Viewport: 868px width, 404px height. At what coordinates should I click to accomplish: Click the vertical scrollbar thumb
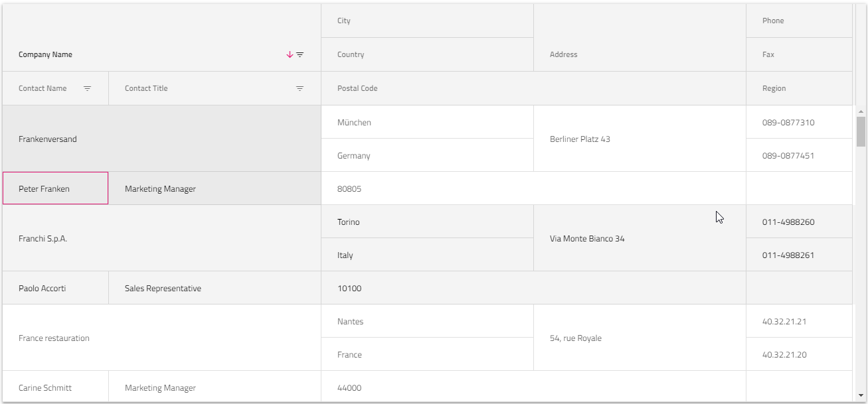pyautogui.click(x=861, y=131)
